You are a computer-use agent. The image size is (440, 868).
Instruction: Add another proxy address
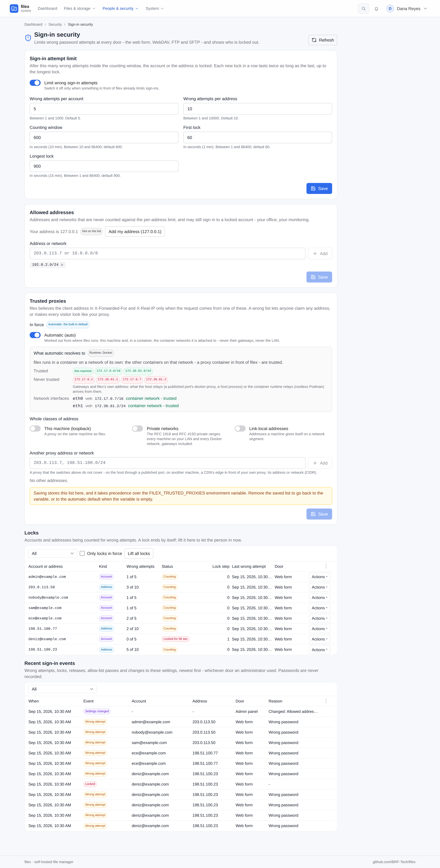click(x=320, y=463)
